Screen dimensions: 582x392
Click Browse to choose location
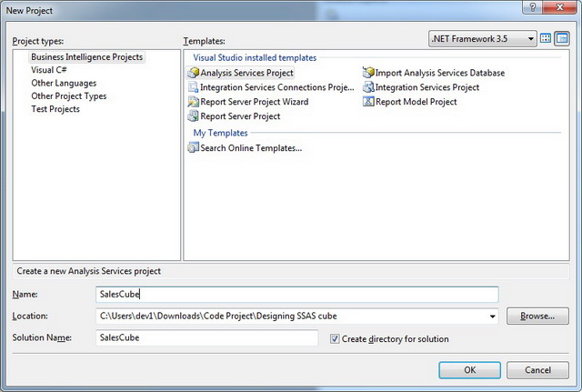click(x=537, y=316)
